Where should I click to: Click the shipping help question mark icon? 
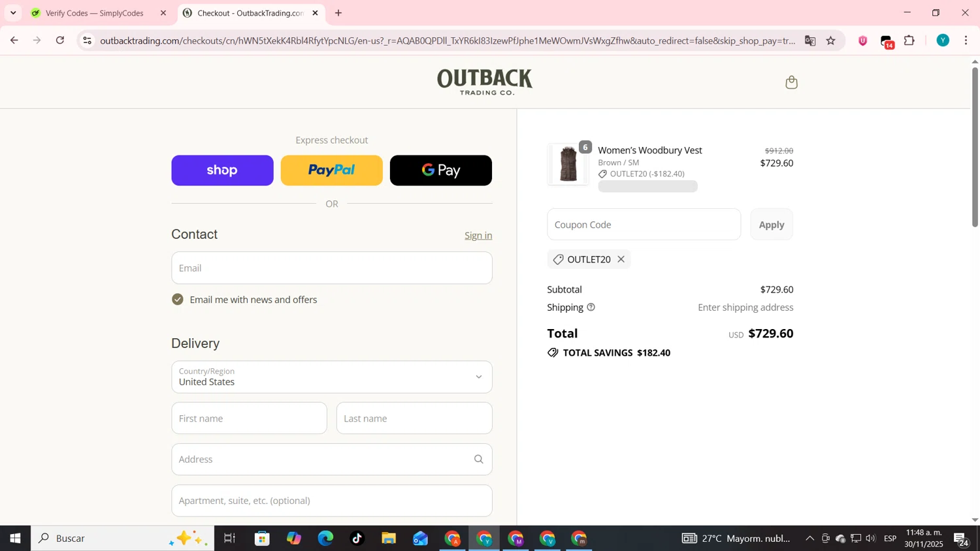(591, 307)
